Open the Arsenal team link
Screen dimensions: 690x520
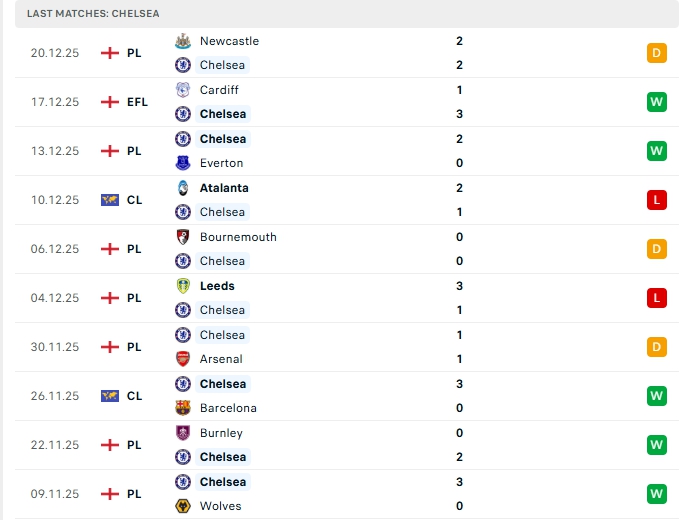[221, 359]
